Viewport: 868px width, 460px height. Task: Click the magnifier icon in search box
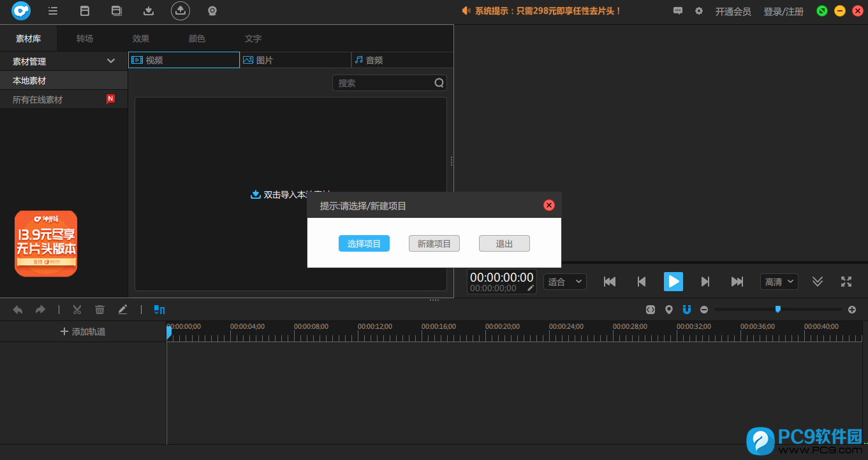coord(439,83)
